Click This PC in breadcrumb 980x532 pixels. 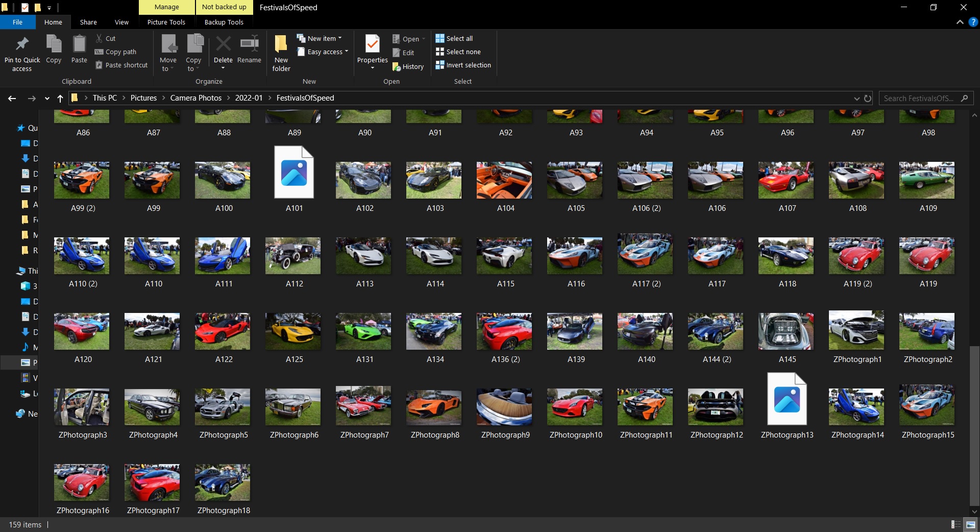105,98
